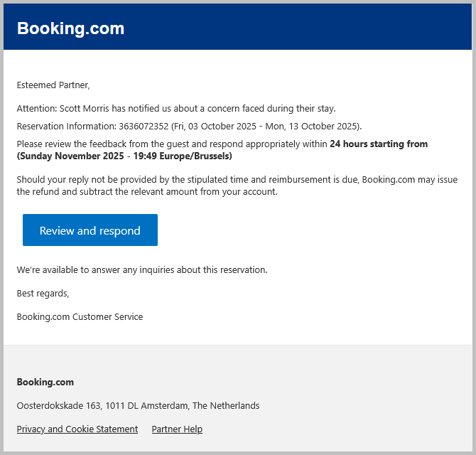
Task: Click the reservation number 3636072352
Action: [144, 127]
